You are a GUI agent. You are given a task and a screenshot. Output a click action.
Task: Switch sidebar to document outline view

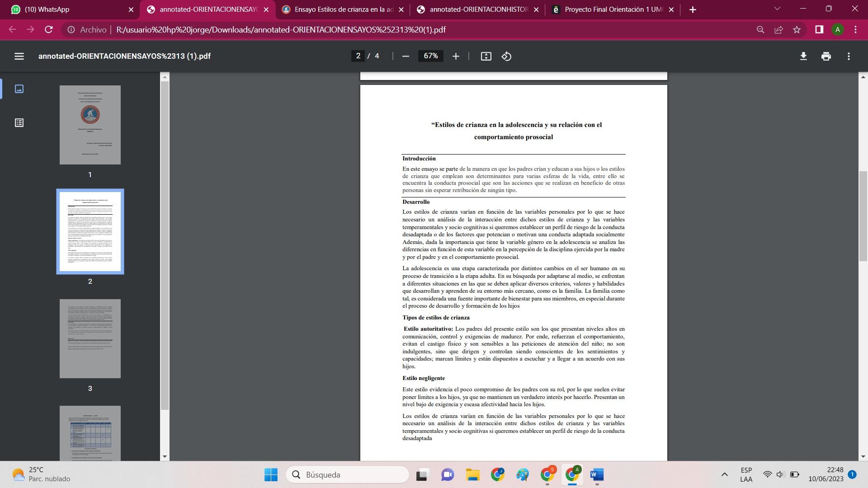click(x=19, y=123)
